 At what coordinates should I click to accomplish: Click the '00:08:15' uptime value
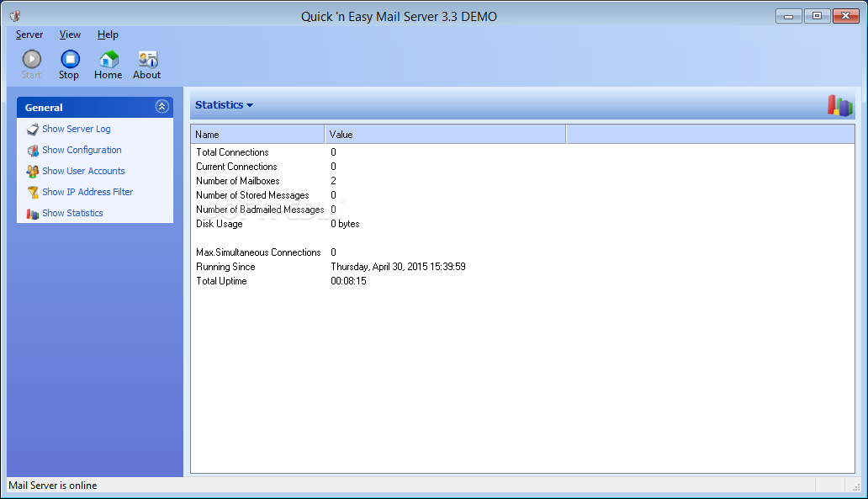348,281
